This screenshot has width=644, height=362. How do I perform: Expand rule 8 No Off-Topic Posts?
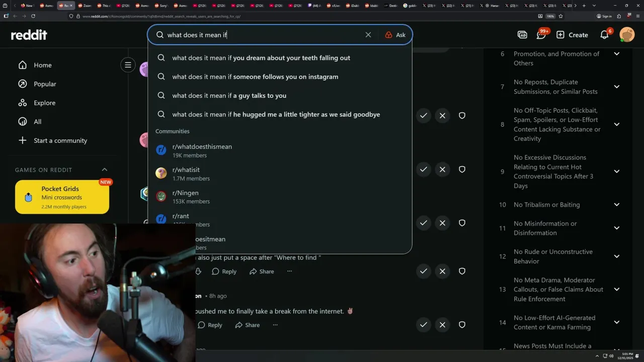coord(617,124)
